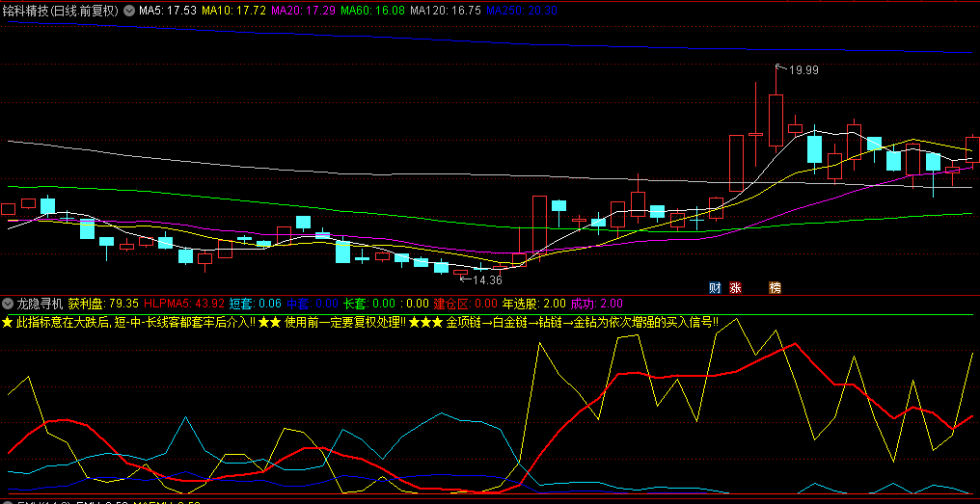This screenshot has height=504, width=980.
Task: Click the 短套: 0.06 value
Action: point(255,305)
